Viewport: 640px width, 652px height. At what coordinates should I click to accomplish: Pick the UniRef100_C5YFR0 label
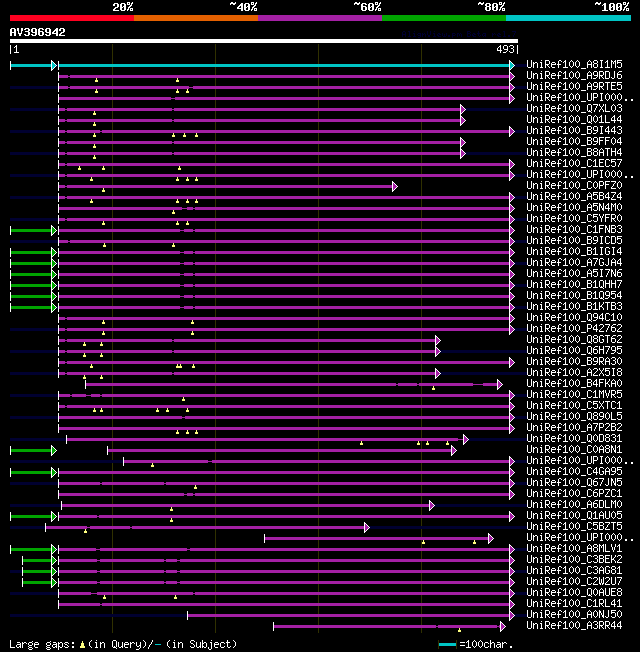click(574, 219)
